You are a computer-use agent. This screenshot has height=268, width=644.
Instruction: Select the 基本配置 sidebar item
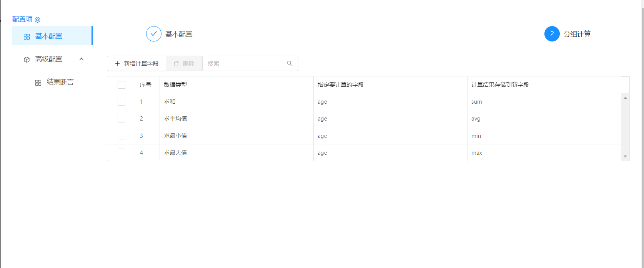(49, 36)
